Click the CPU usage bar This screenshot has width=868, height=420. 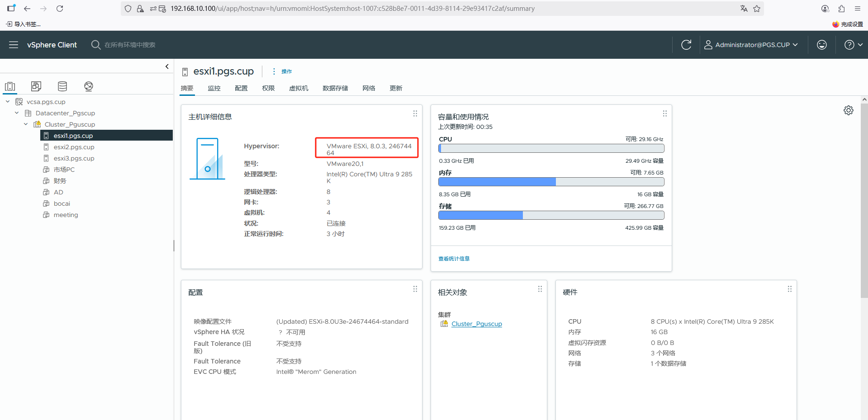[x=551, y=148]
